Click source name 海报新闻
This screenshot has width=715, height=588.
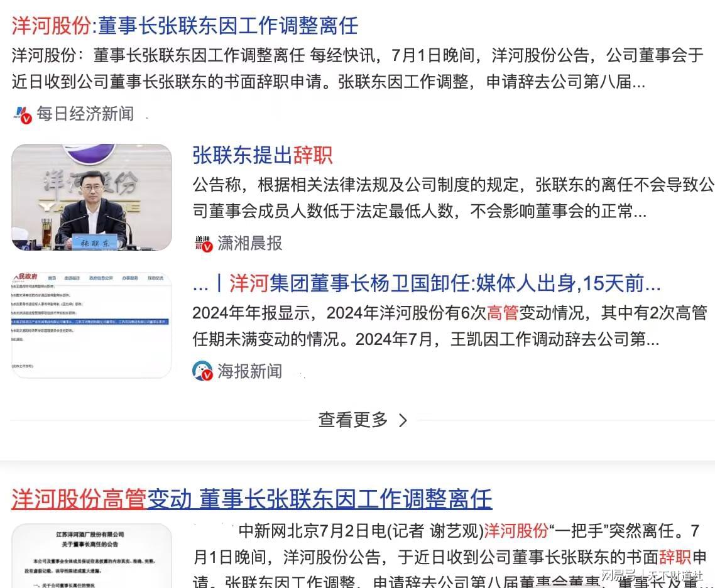[x=249, y=371]
